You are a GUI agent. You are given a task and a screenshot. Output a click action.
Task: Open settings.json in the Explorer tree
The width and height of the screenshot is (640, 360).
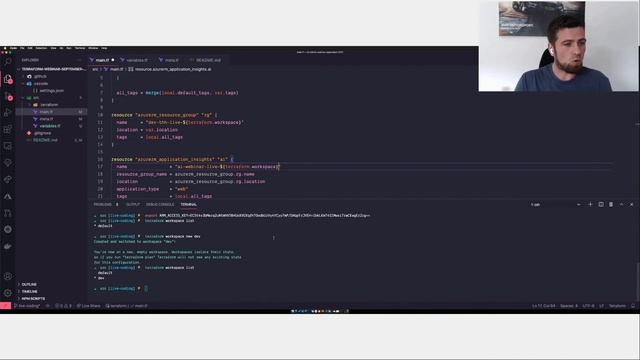coord(51,91)
